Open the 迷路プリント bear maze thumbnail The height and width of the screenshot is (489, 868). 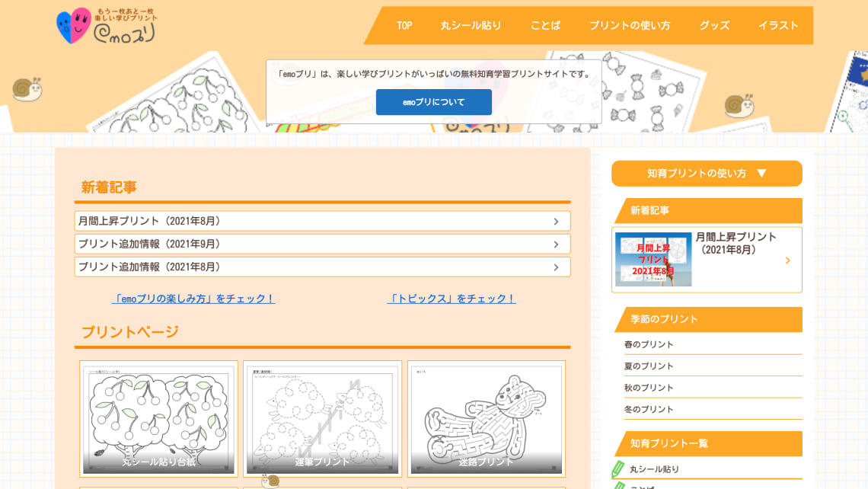[x=486, y=419]
